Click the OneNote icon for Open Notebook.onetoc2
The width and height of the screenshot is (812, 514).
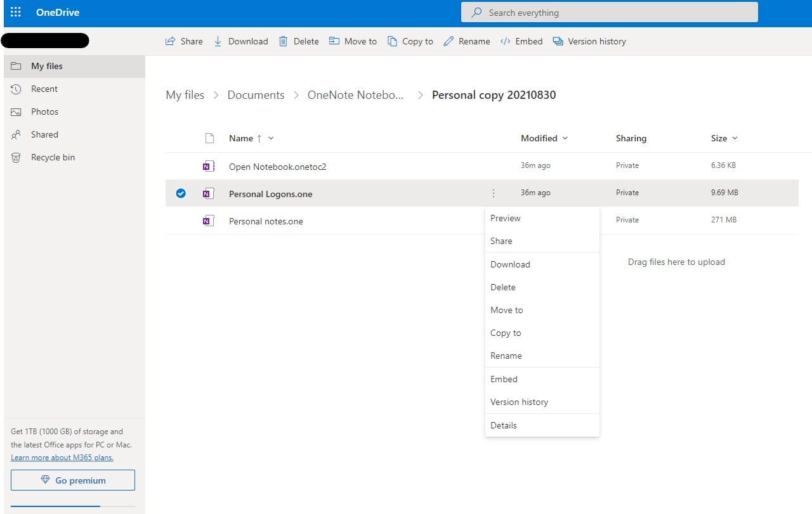click(208, 167)
